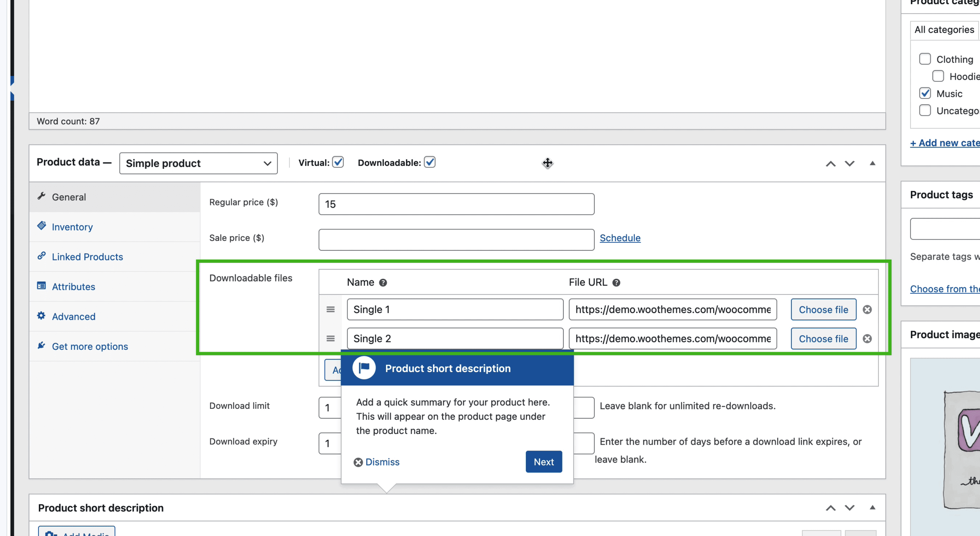
Task: Click the Get more options megaphone icon
Action: [x=42, y=345]
